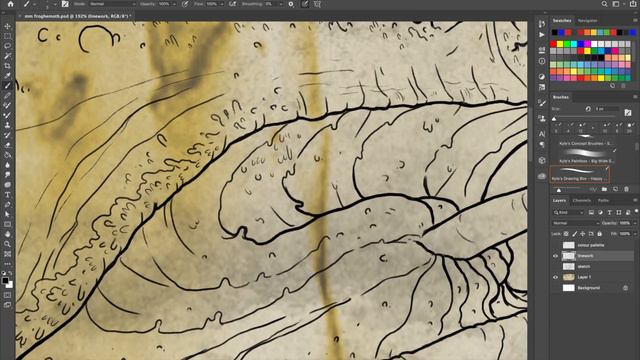
Task: Switch to the Swatches tab
Action: (562, 20)
